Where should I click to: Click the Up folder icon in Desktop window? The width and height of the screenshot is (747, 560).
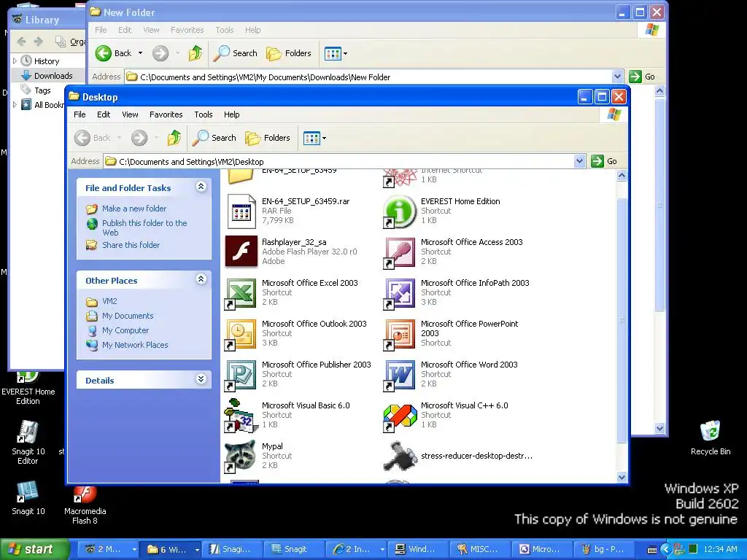(174, 138)
